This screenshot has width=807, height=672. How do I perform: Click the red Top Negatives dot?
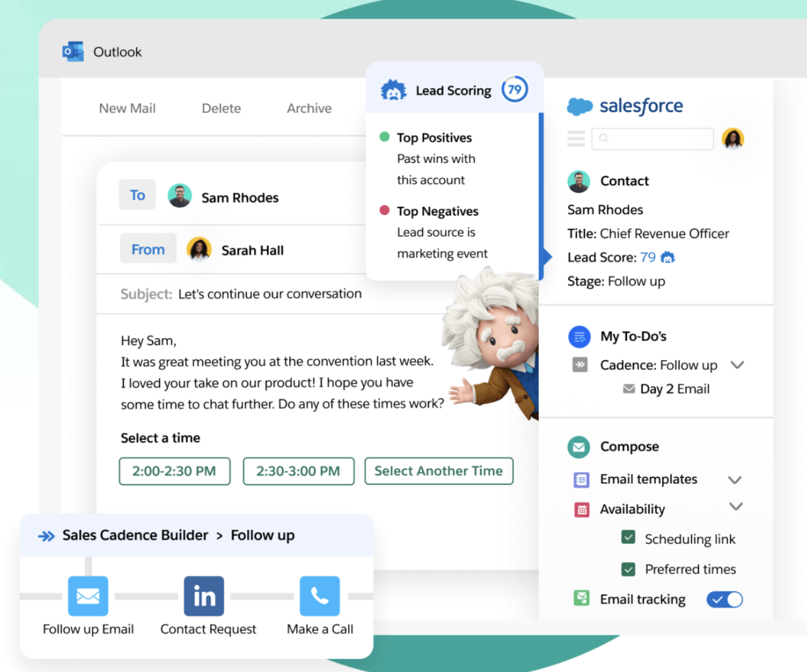coord(384,210)
